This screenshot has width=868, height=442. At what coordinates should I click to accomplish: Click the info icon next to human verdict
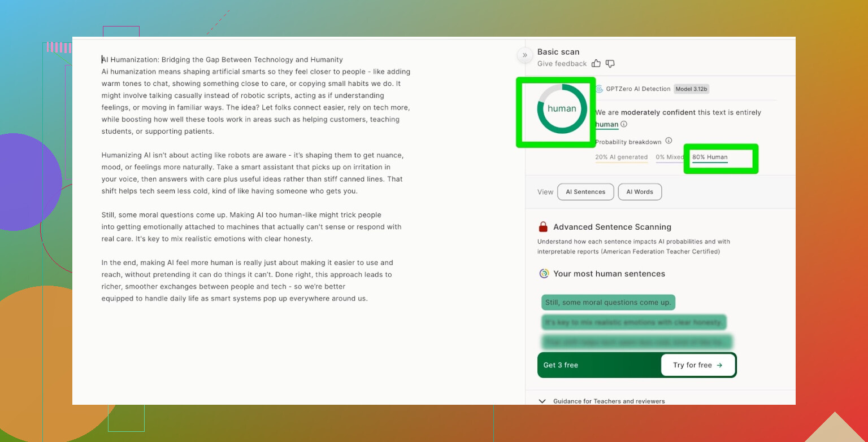point(624,124)
